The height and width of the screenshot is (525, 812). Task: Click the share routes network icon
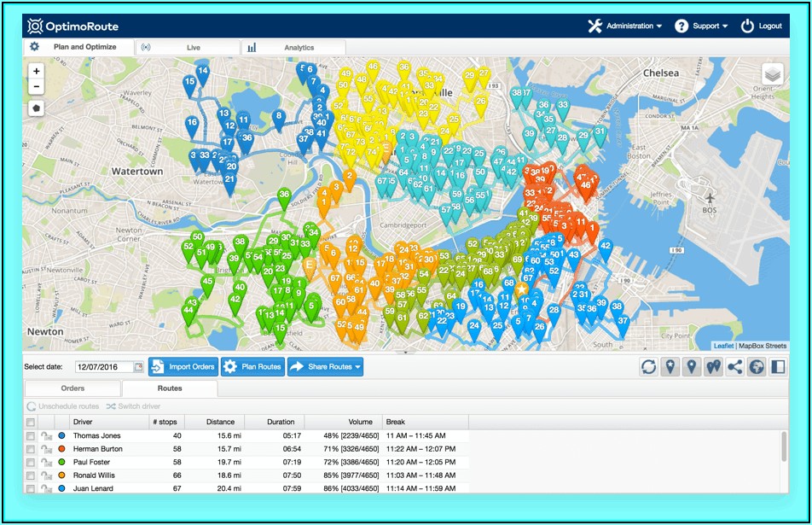pos(734,367)
